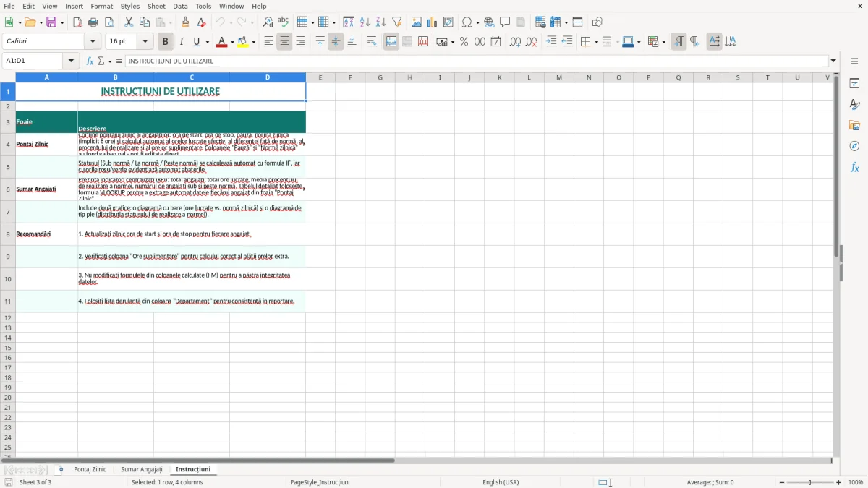Insert a chart from the toolbar
The width and height of the screenshot is (868, 488).
(x=433, y=22)
